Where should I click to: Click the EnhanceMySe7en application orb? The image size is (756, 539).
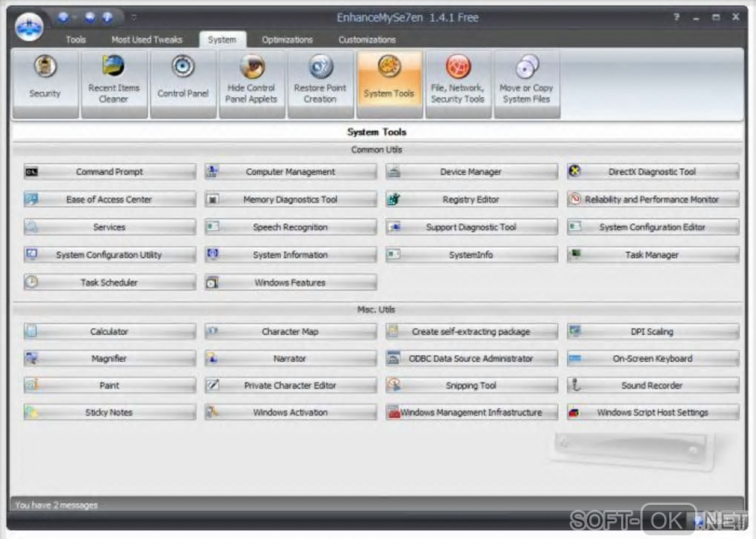pyautogui.click(x=29, y=27)
